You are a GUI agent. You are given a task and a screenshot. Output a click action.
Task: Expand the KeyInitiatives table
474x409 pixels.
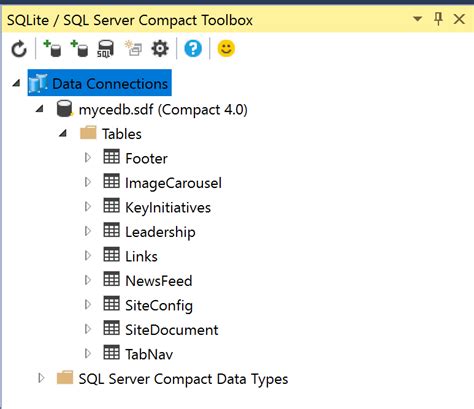tap(88, 207)
